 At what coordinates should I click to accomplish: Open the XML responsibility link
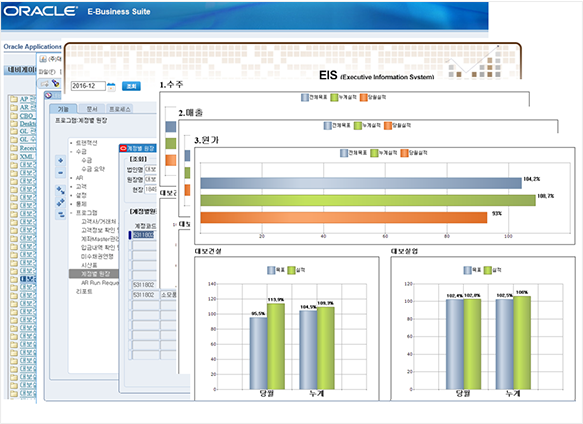pyautogui.click(x=27, y=156)
